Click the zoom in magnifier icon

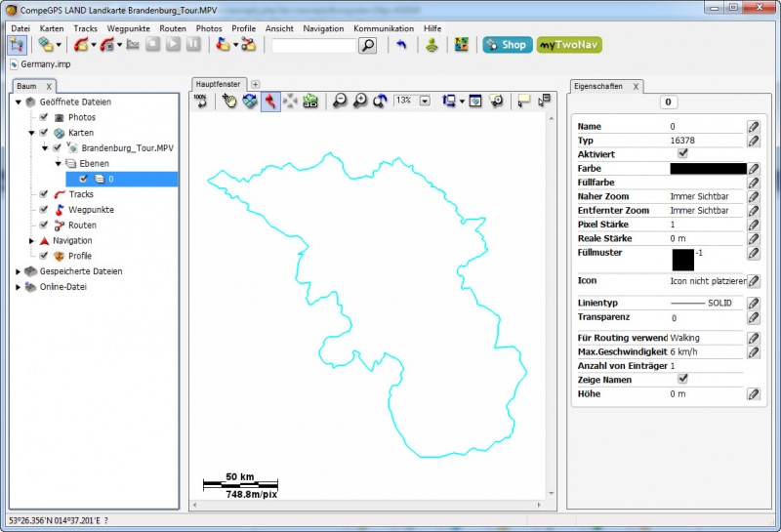click(360, 101)
